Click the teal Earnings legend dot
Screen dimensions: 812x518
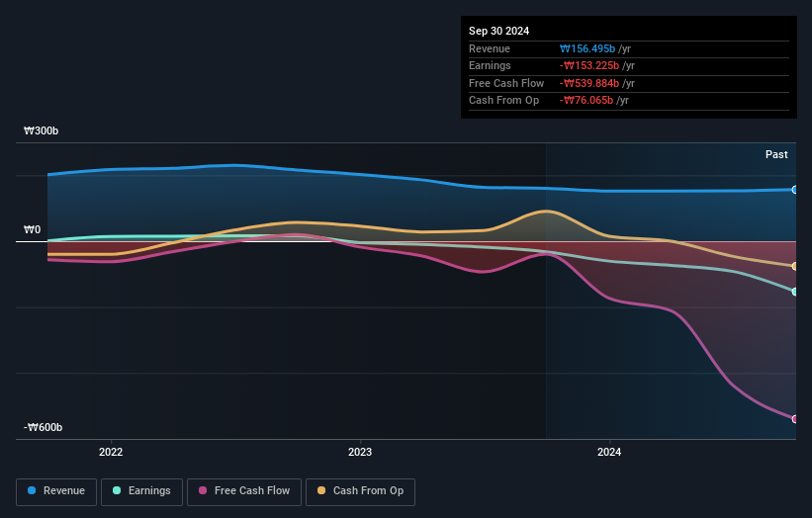(117, 490)
